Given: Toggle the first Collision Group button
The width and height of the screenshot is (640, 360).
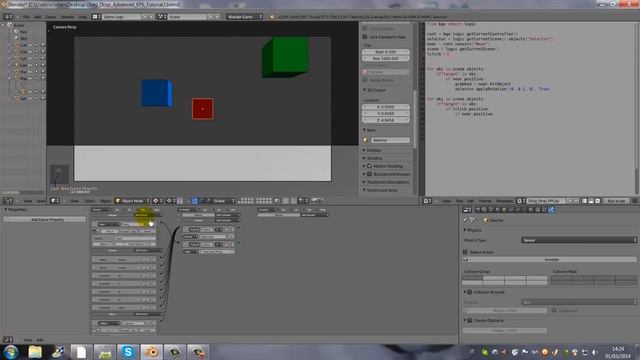Looking at the screenshot, I should tap(472, 278).
